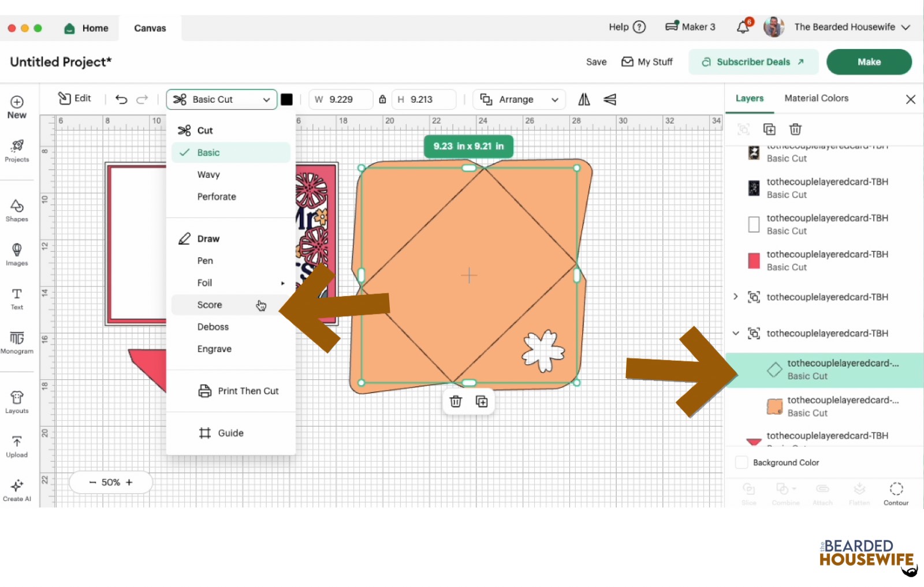Open Subscriber Deals
The height and width of the screenshot is (587, 924).
click(753, 62)
